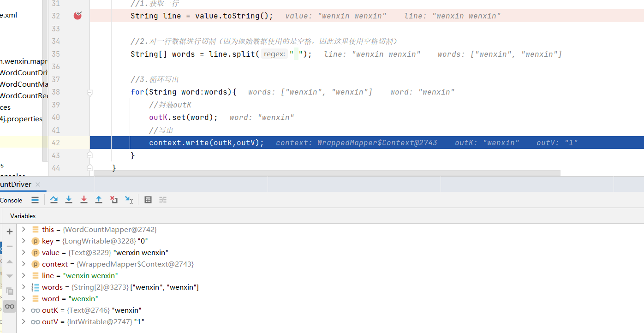Click fold end marker at line 43

[90, 155]
